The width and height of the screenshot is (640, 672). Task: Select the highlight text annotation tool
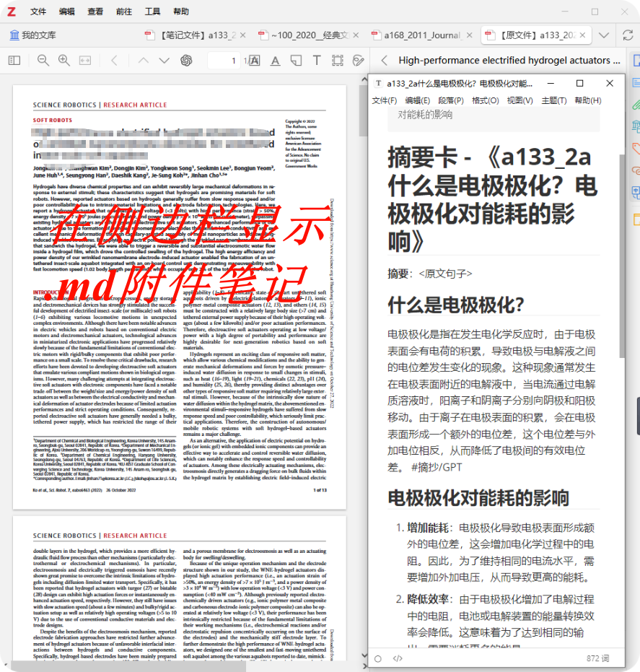tap(255, 61)
